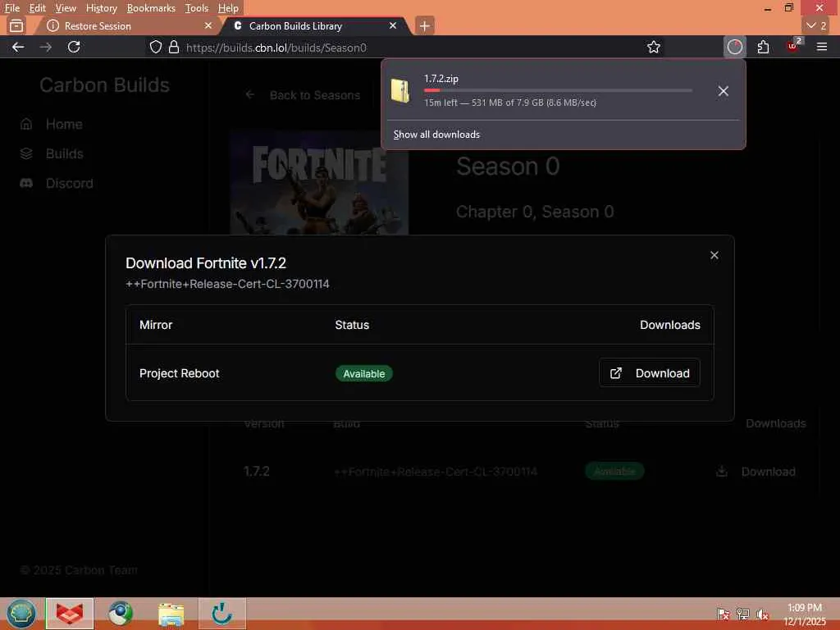The image size is (840, 630).
Task: Open the uBlock Origin extension icon
Action: [793, 46]
